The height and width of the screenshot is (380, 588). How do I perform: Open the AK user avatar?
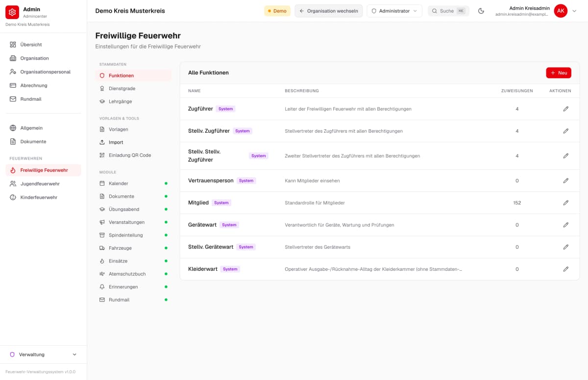(x=561, y=11)
